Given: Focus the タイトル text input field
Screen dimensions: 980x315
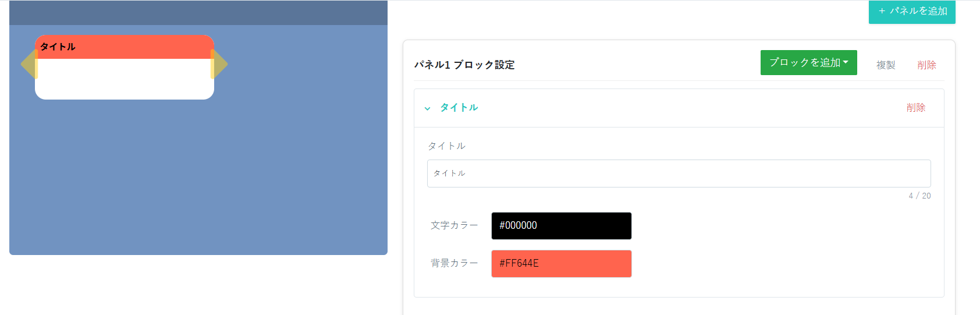Looking at the screenshot, I should click(x=679, y=174).
